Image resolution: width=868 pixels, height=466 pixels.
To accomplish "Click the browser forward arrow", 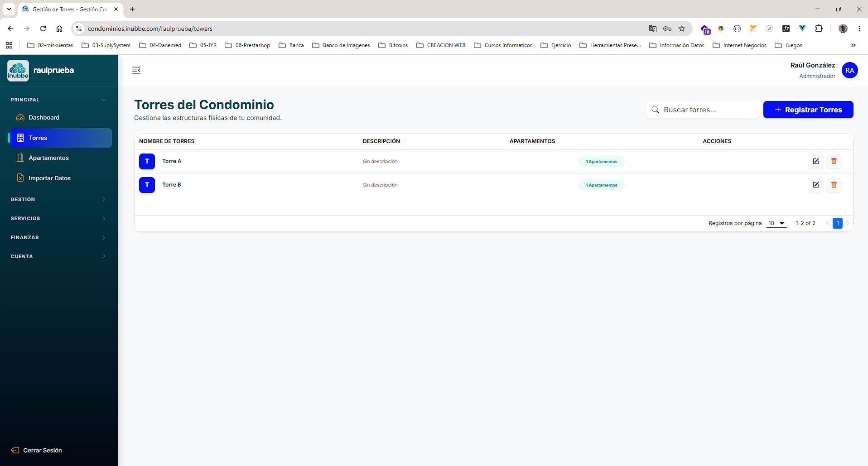I will (27, 29).
